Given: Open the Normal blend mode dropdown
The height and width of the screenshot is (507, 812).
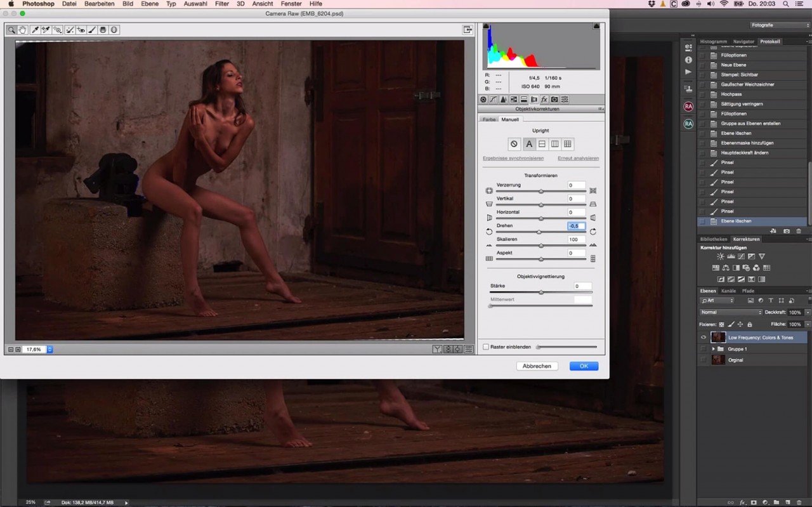Looking at the screenshot, I should click(731, 312).
